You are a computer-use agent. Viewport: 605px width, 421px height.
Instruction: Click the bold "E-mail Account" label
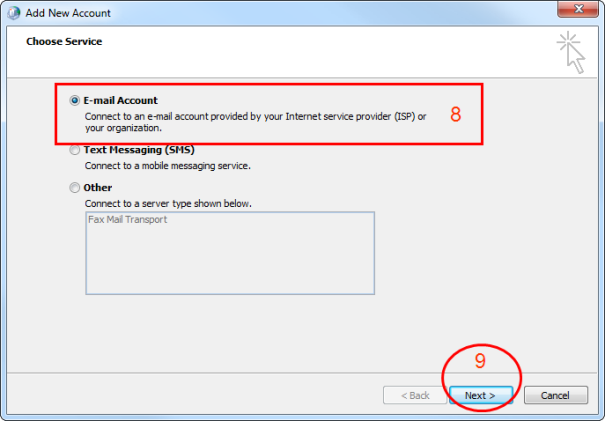click(120, 101)
